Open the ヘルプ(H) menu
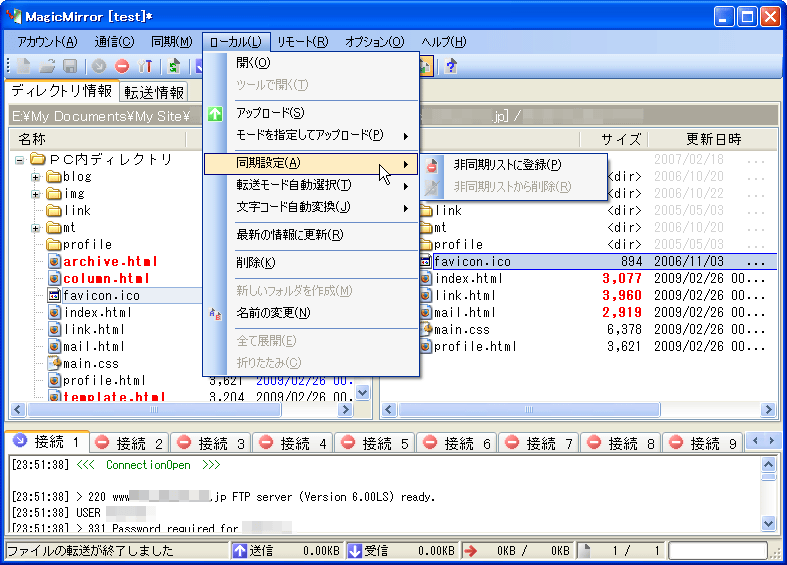 [x=444, y=42]
